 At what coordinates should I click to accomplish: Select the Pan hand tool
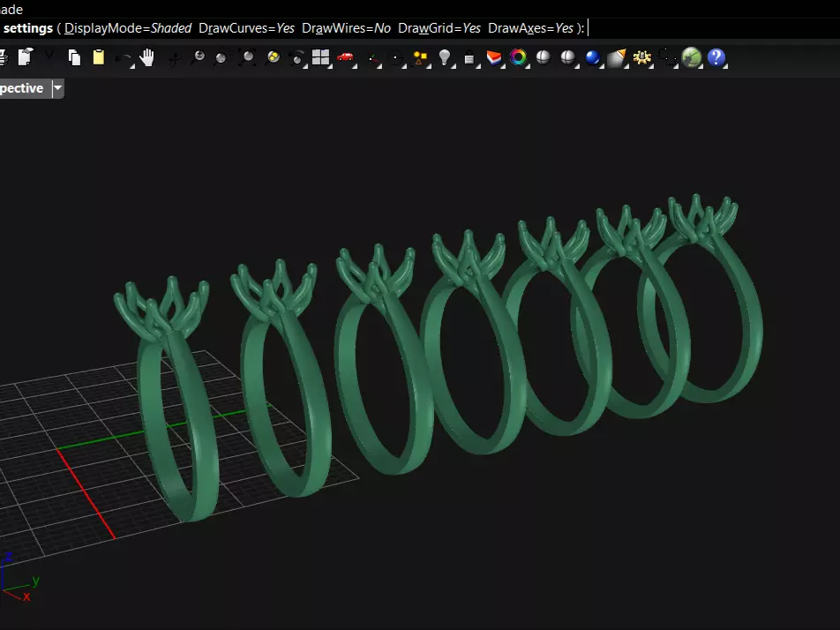tap(147, 57)
